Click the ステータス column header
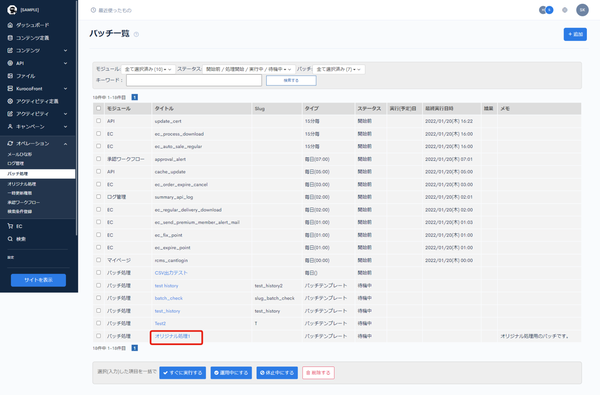Screen dimensions: 600x395 point(369,109)
